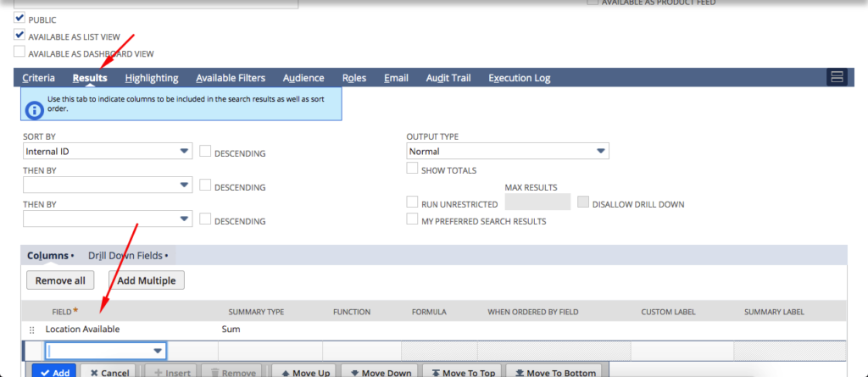This screenshot has height=377, width=868.
Task: Click the blue info icon in help banner
Action: coord(34,111)
